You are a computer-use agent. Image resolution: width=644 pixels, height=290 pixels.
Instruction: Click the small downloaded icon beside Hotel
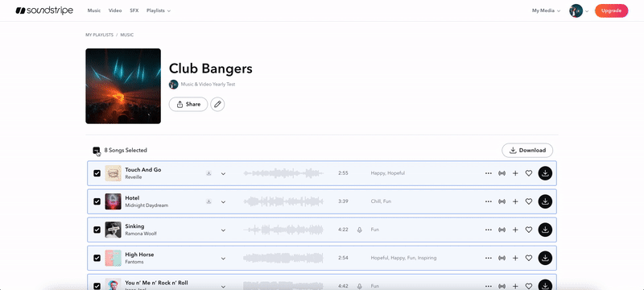[x=208, y=201]
